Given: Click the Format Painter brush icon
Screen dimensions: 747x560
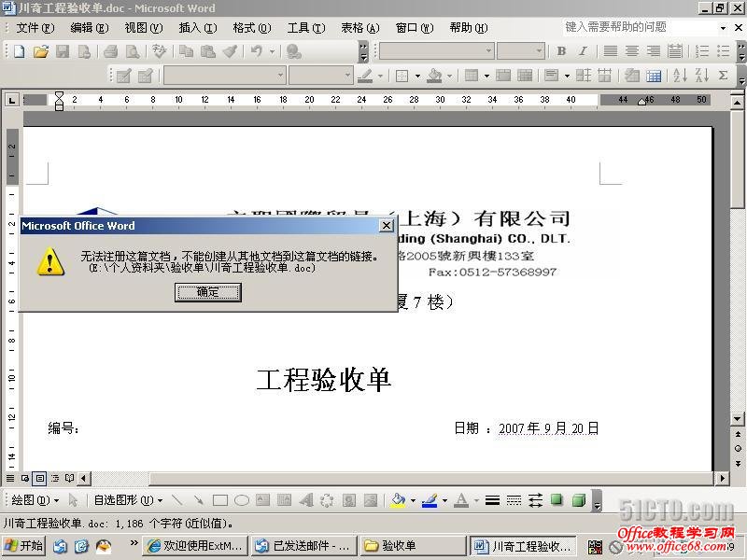Looking at the screenshot, I should [x=230, y=51].
